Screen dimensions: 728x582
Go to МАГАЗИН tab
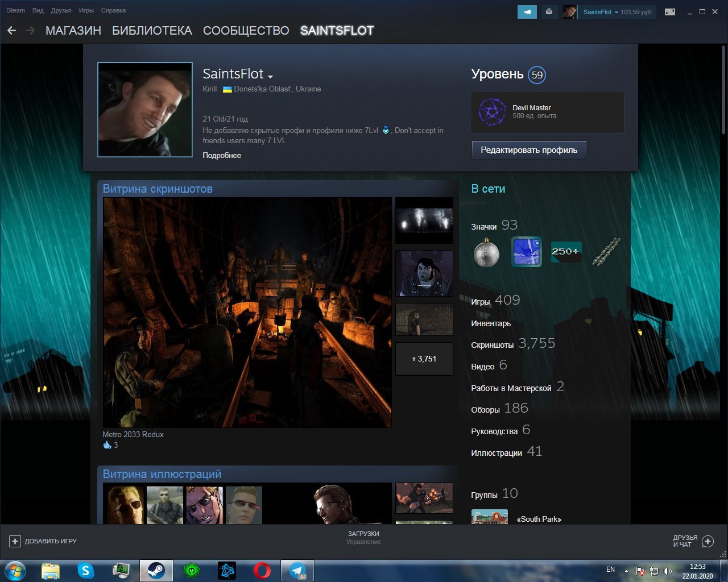click(73, 31)
